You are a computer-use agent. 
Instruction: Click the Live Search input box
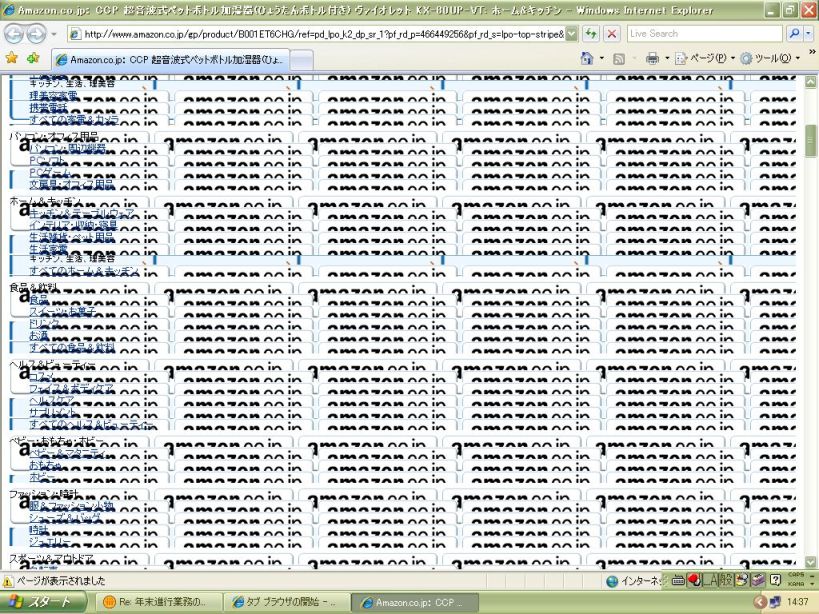point(705,34)
